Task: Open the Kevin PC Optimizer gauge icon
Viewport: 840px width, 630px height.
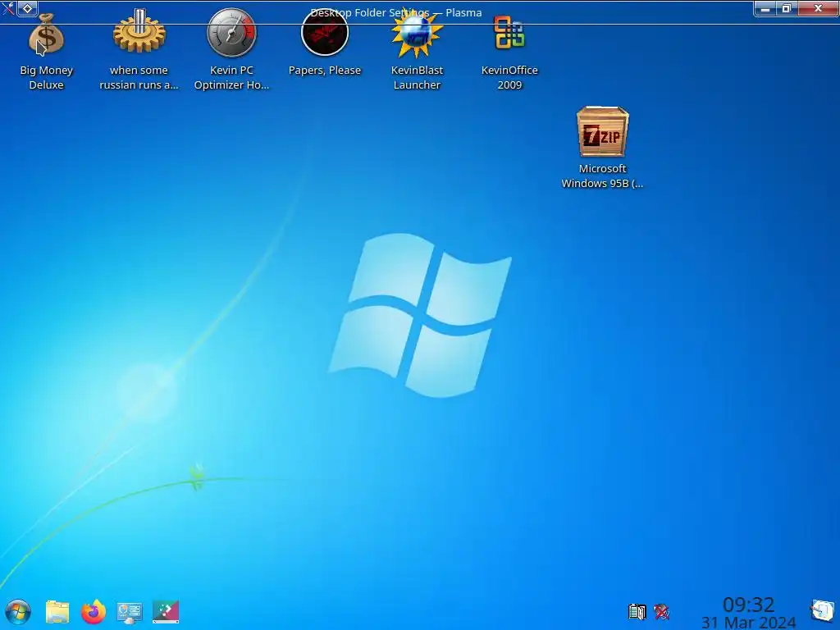Action: 231,33
